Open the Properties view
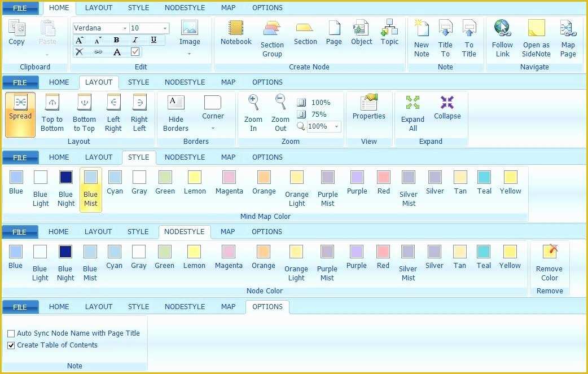The image size is (588, 374). (x=368, y=107)
